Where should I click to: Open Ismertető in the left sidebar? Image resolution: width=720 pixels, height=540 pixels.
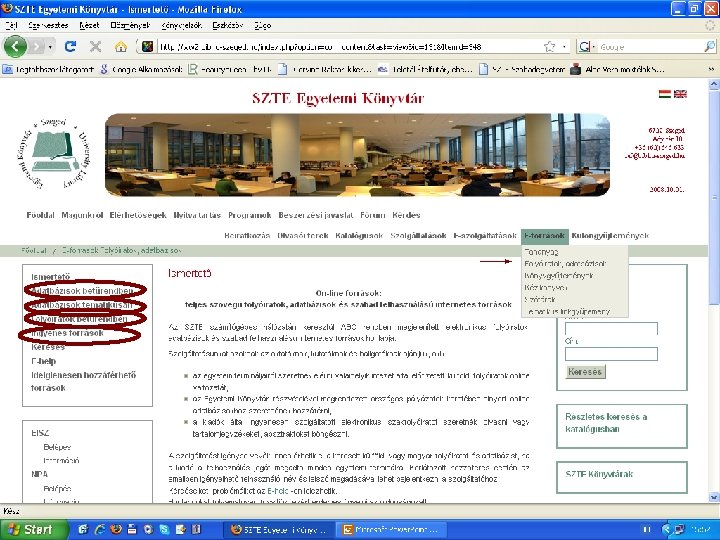click(51, 277)
